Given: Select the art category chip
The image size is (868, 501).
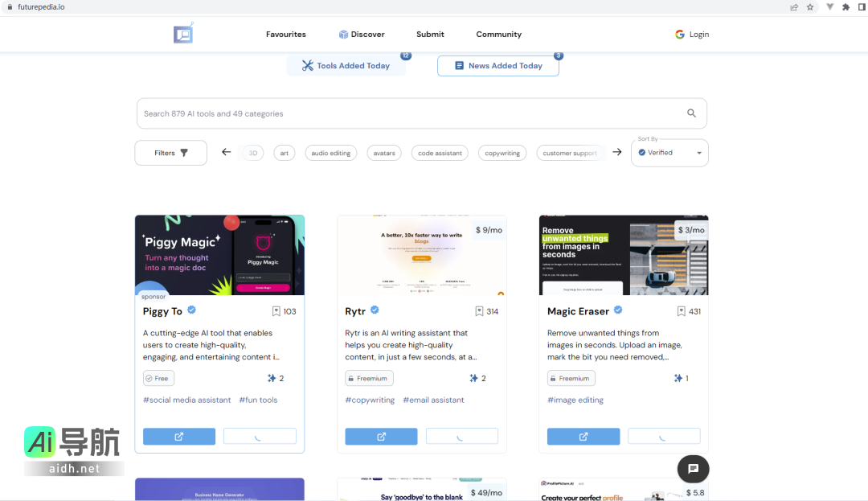Looking at the screenshot, I should [x=284, y=153].
